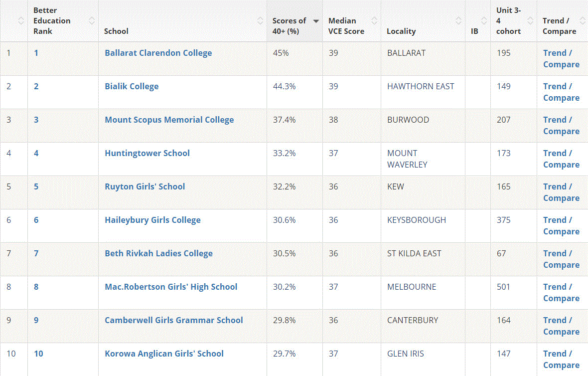Click the IB column sort arrows
This screenshot has height=376, width=588.
point(484,21)
